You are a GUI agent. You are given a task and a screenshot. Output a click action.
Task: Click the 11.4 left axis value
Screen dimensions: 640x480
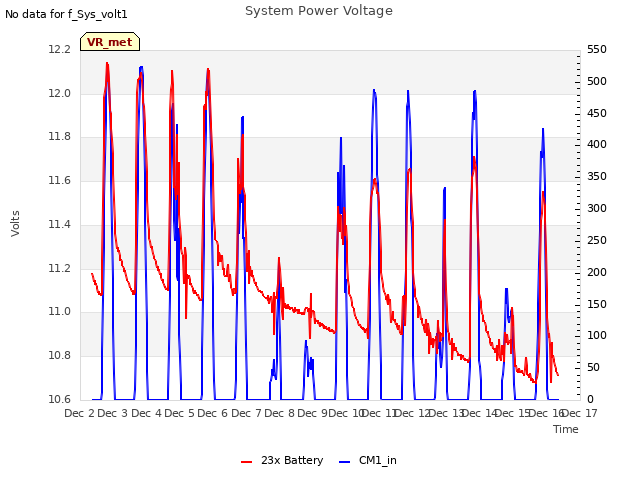coord(60,224)
